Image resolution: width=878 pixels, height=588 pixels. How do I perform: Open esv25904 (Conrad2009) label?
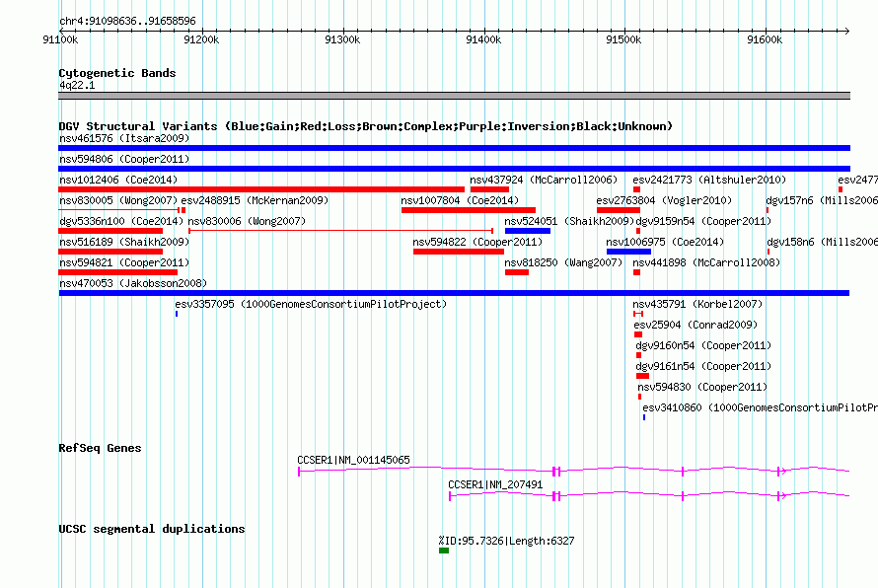click(695, 325)
